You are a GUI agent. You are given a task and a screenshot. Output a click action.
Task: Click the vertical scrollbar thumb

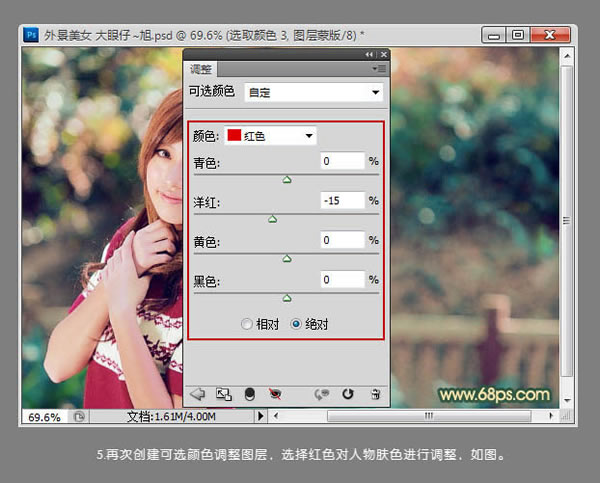point(567,221)
